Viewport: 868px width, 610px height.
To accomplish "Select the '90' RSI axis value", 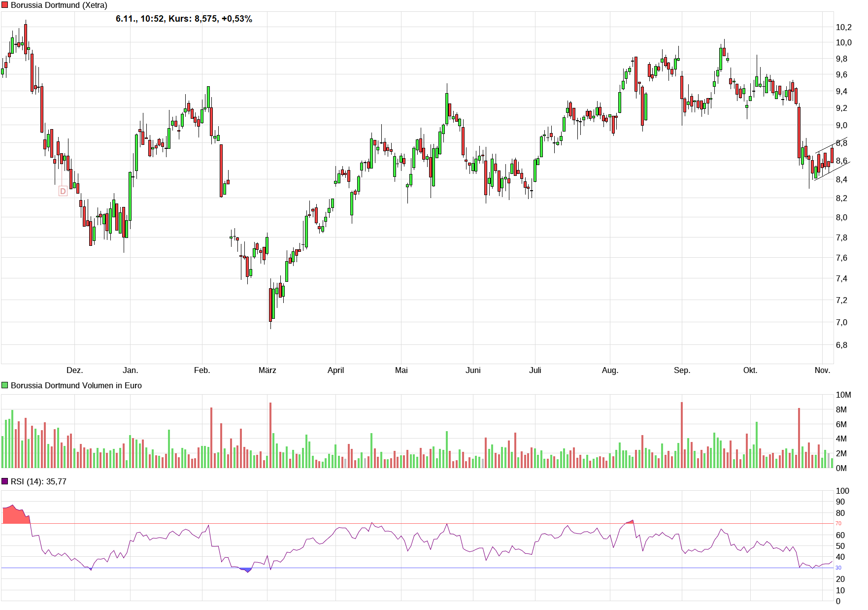I will tap(840, 502).
